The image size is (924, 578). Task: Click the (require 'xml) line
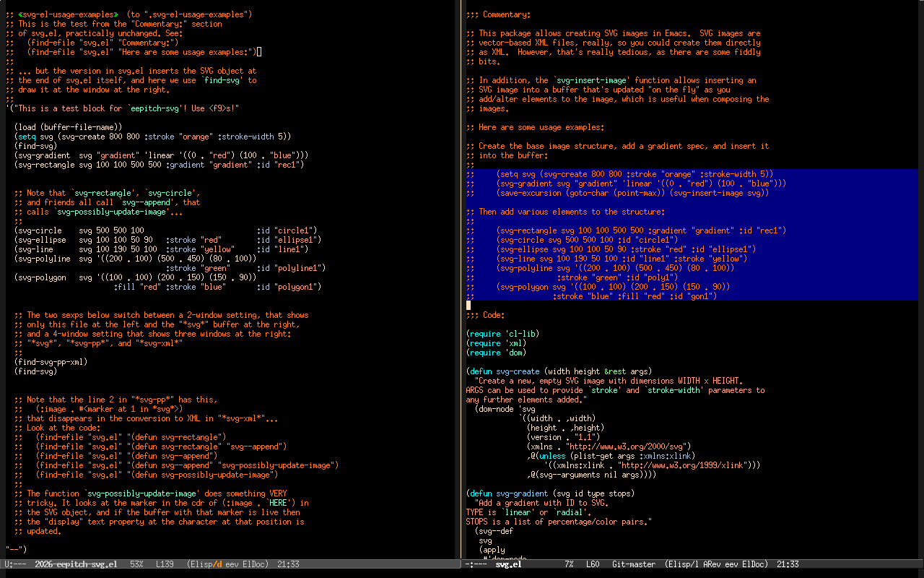click(496, 343)
